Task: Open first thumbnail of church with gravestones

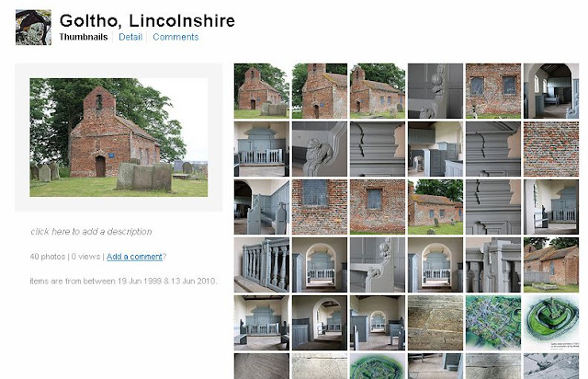Action: click(262, 91)
